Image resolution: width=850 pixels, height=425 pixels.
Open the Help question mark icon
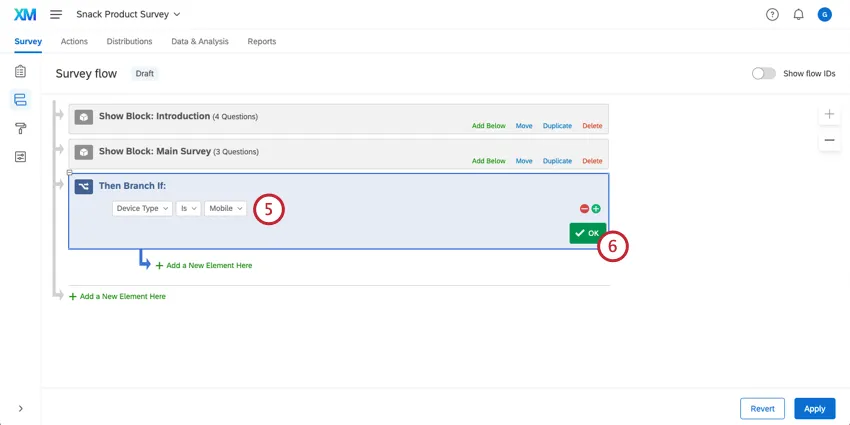(x=772, y=15)
